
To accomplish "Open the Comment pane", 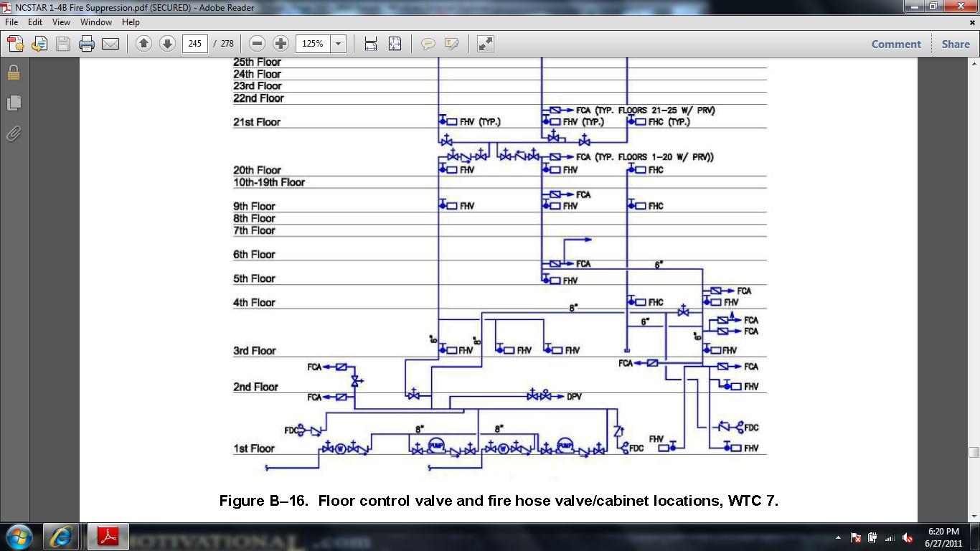I will point(896,44).
